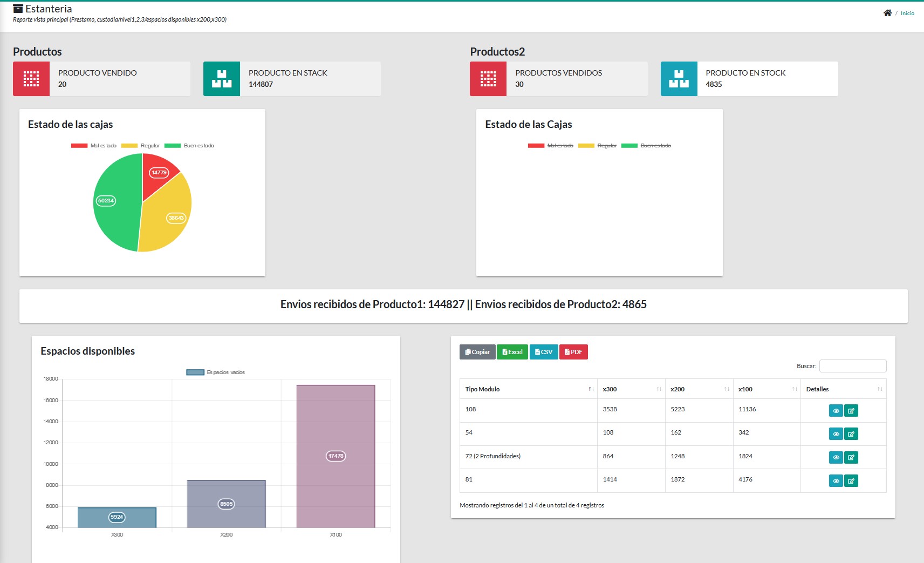View details eye icon for module 81
This screenshot has height=563, width=924.
tap(836, 481)
